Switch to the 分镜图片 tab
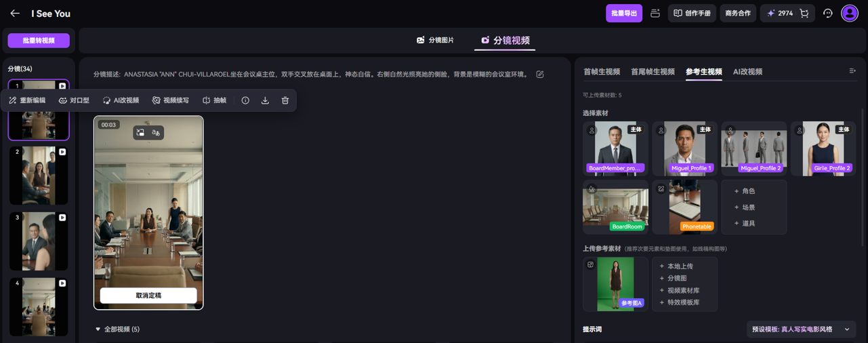Screen dimensions: 868x343 pyautogui.click(x=435, y=41)
